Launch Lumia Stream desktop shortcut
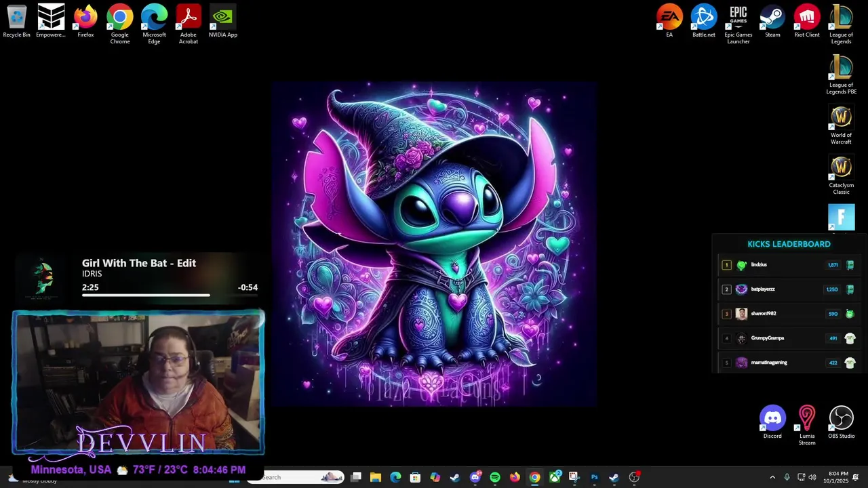Viewport: 868px width, 488px height. pyautogui.click(x=807, y=426)
